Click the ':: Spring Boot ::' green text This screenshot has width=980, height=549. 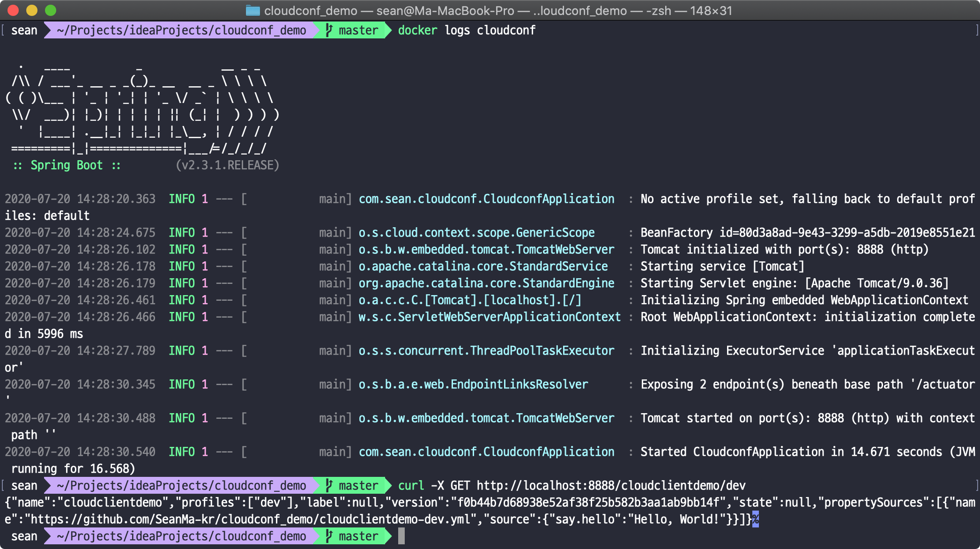[67, 165]
